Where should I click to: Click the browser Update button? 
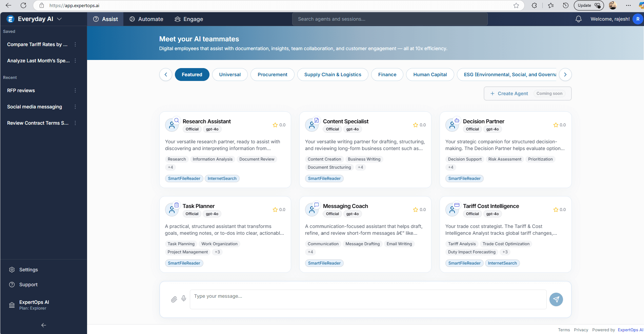pos(589,5)
